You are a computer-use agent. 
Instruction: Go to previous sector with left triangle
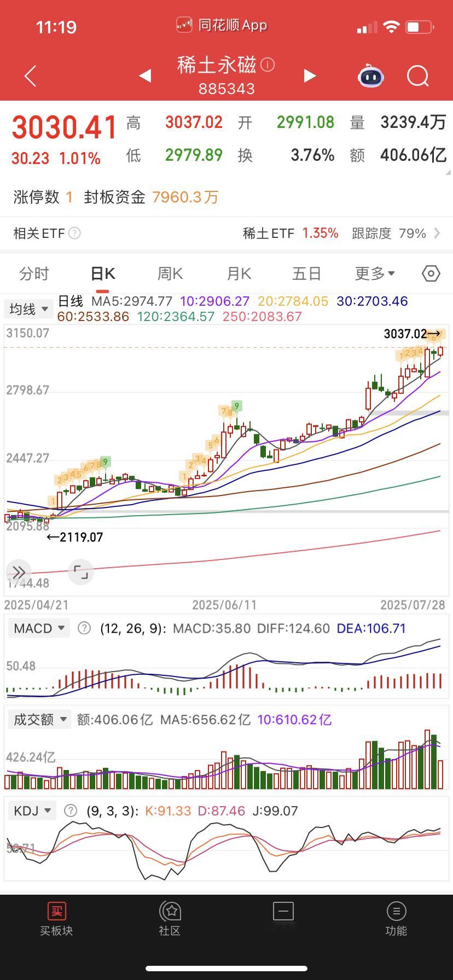(145, 75)
